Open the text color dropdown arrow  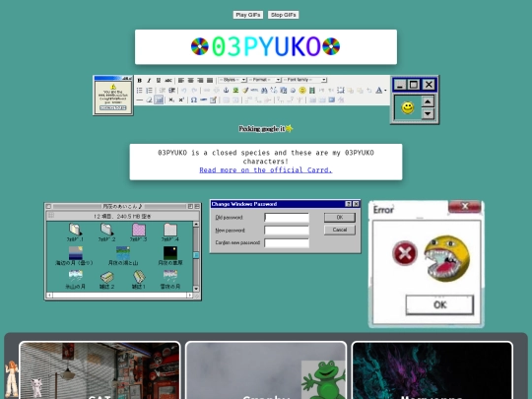pos(385,91)
